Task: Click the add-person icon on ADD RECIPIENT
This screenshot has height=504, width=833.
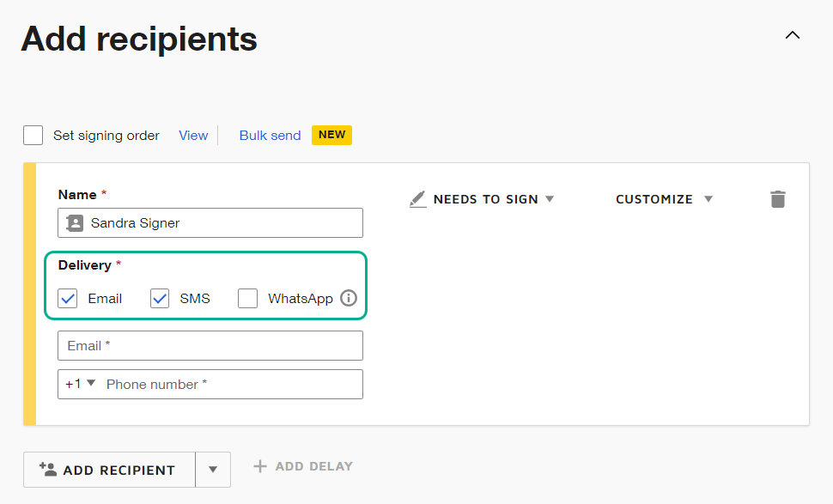Action: [47, 469]
